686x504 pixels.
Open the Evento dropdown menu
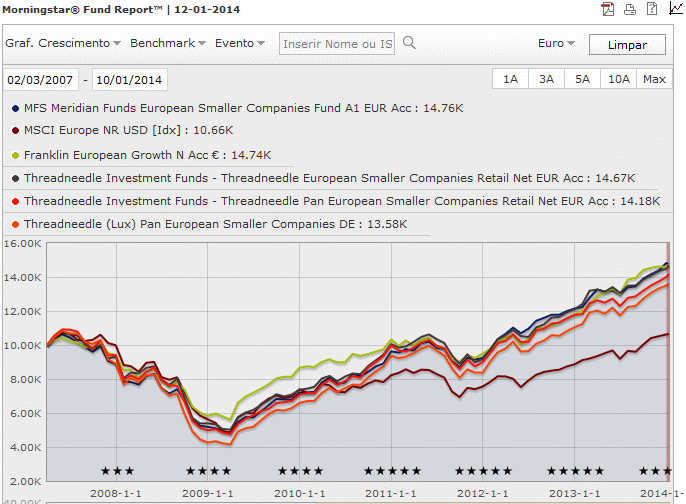click(x=240, y=43)
